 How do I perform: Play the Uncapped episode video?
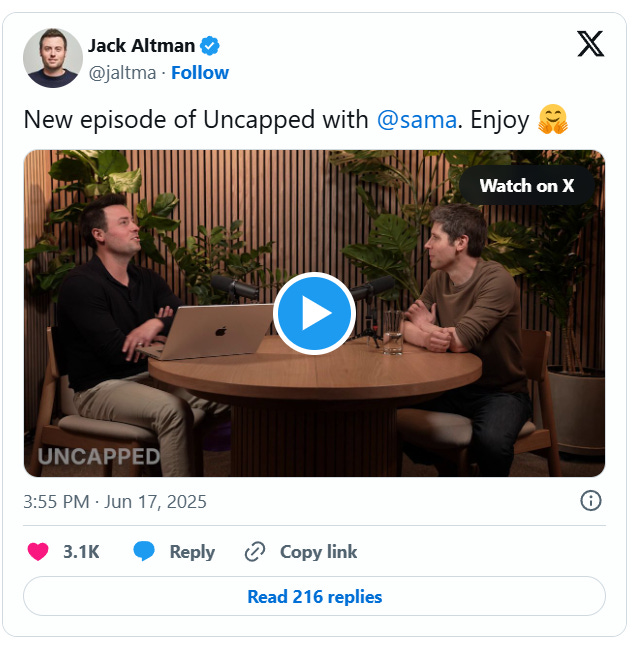pos(315,313)
